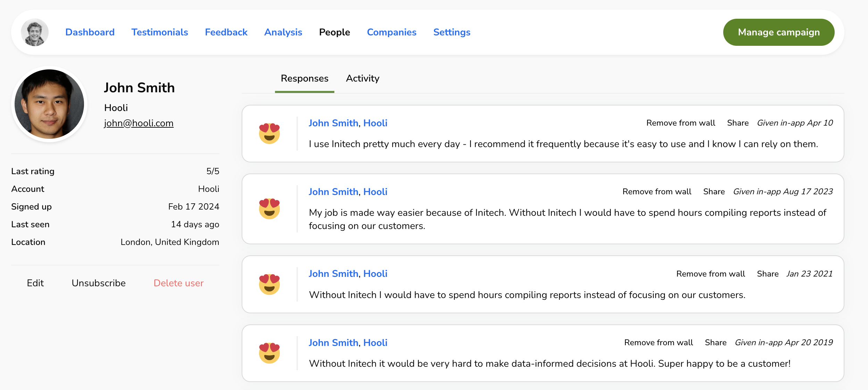Click the john@hooli.com email link
Screen dimensions: 868x390
(x=139, y=123)
